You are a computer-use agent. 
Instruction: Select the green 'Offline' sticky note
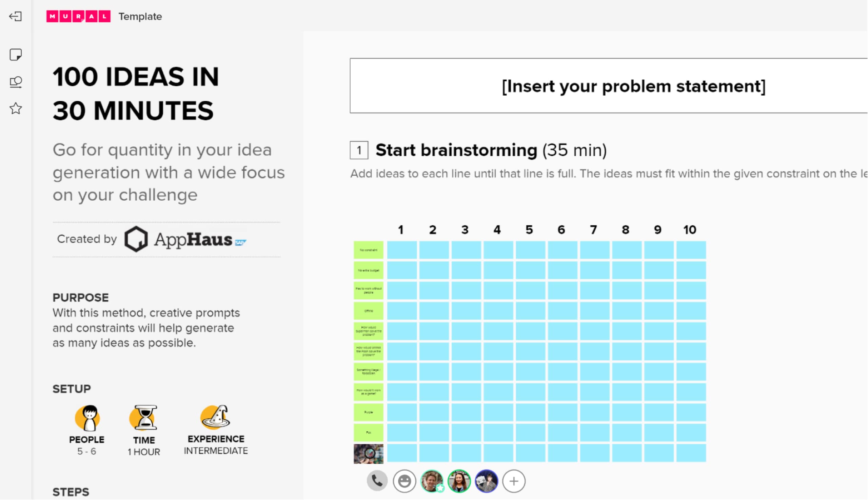tap(368, 311)
